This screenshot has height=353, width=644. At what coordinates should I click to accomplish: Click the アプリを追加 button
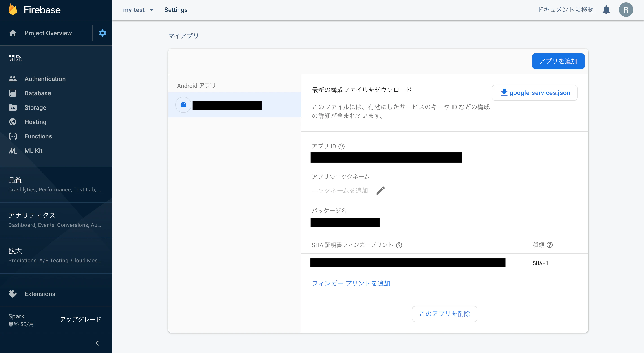point(558,61)
